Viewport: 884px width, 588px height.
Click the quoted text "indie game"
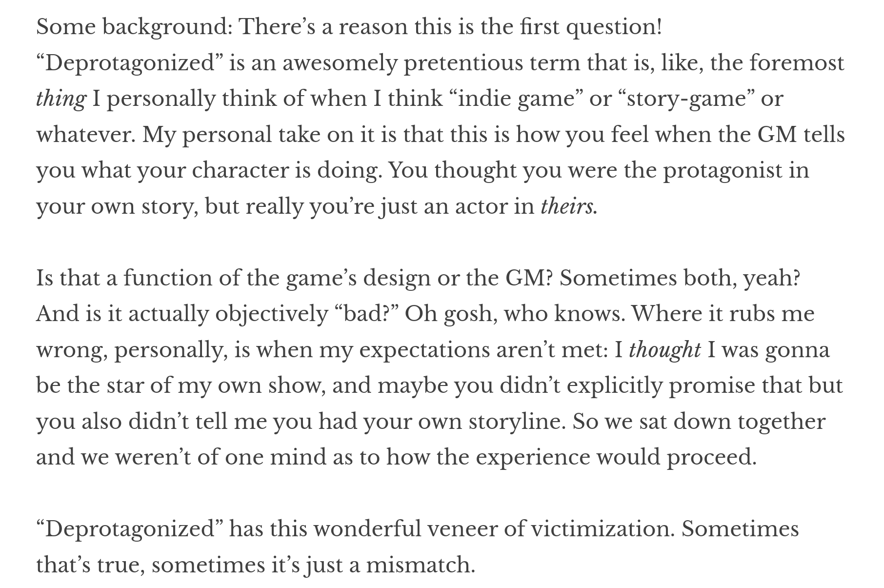tap(516, 99)
